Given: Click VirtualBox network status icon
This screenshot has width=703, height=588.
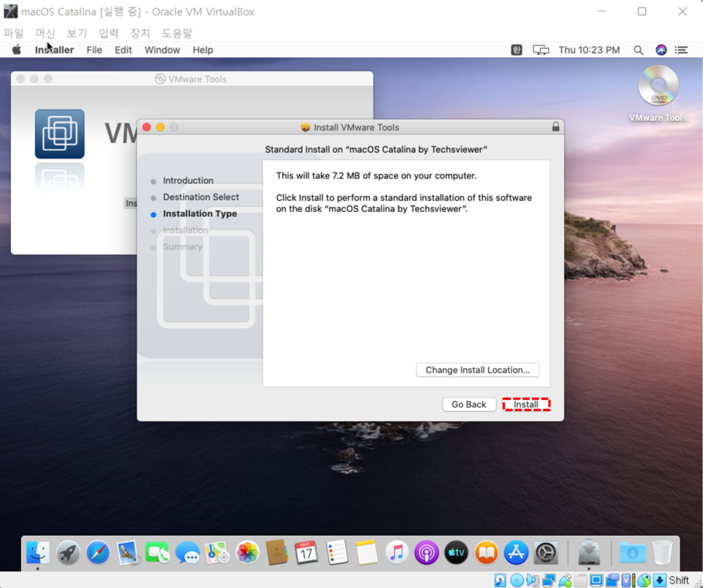Looking at the screenshot, I should pyautogui.click(x=549, y=581).
